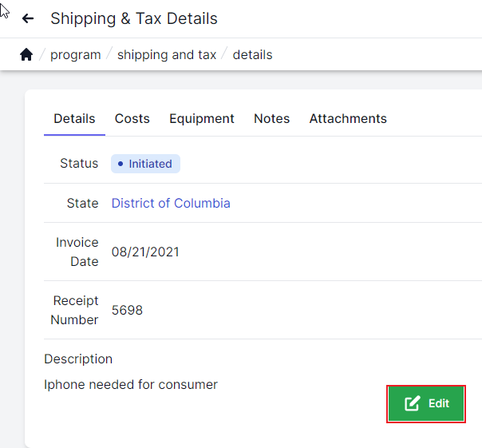Navigate to shipping and tax breadcrumb

[x=167, y=55]
